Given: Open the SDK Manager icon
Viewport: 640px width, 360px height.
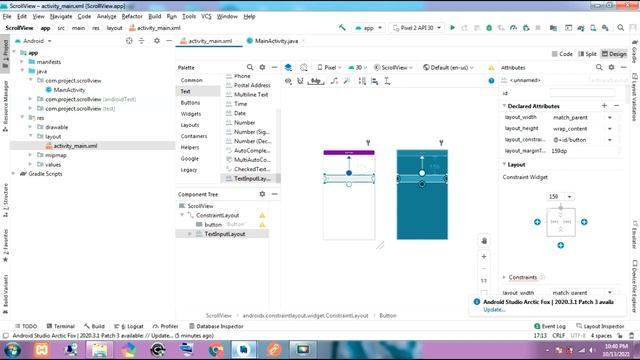Looking at the screenshot, I should point(605,28).
